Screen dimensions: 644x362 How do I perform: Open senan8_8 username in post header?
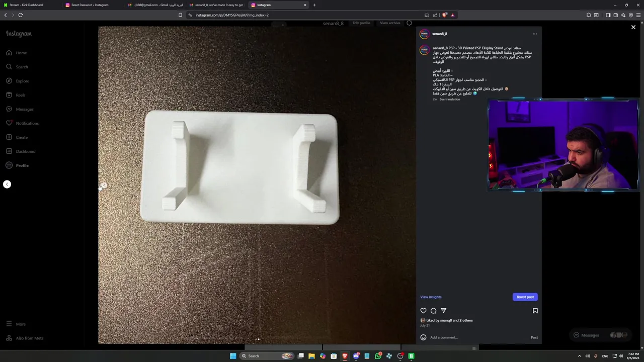(x=440, y=34)
